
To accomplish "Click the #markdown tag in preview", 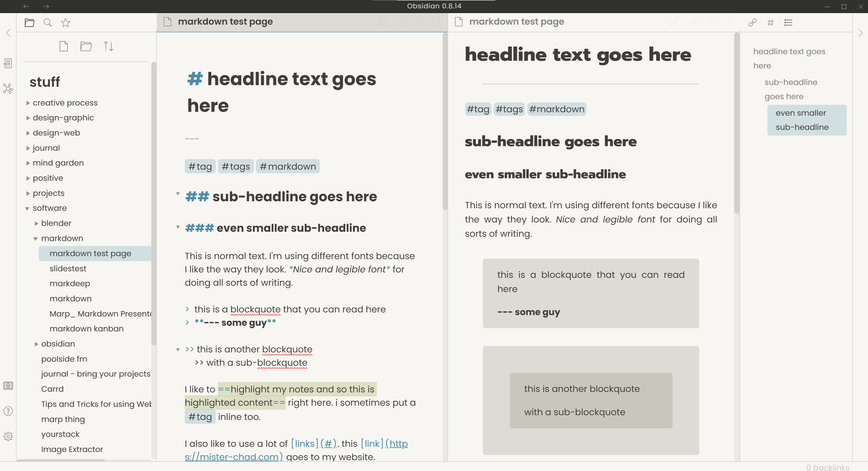I will click(x=557, y=109).
